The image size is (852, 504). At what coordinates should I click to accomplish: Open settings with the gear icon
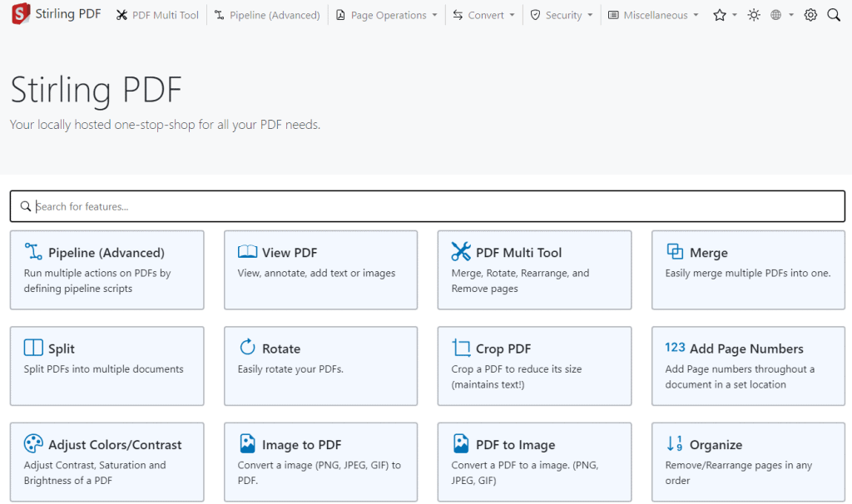coord(810,15)
